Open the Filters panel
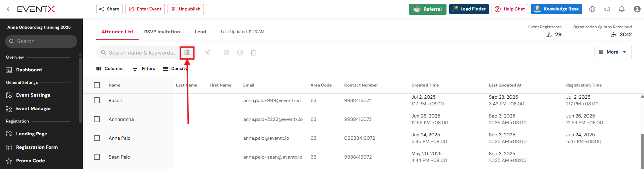This screenshot has height=169, width=644. pyautogui.click(x=144, y=69)
